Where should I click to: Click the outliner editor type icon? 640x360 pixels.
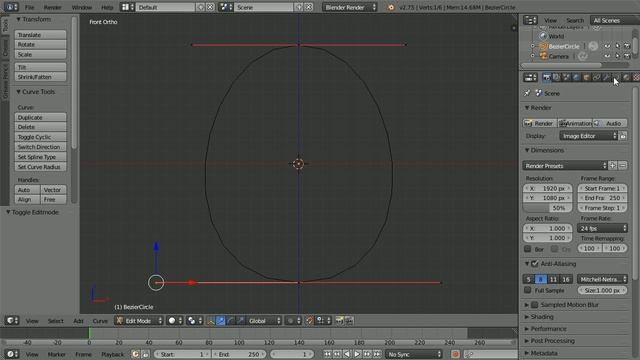pyautogui.click(x=530, y=20)
